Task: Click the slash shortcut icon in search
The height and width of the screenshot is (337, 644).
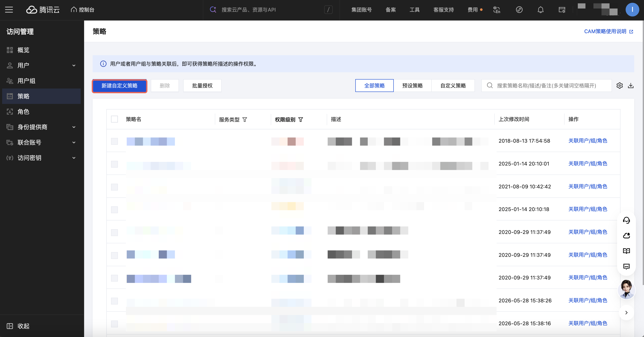Action: coord(328,10)
